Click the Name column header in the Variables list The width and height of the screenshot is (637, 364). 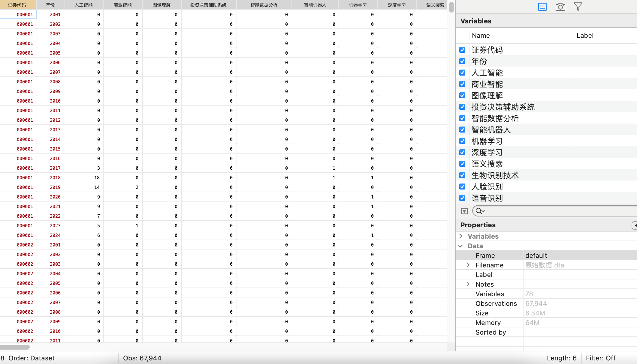[x=481, y=35]
